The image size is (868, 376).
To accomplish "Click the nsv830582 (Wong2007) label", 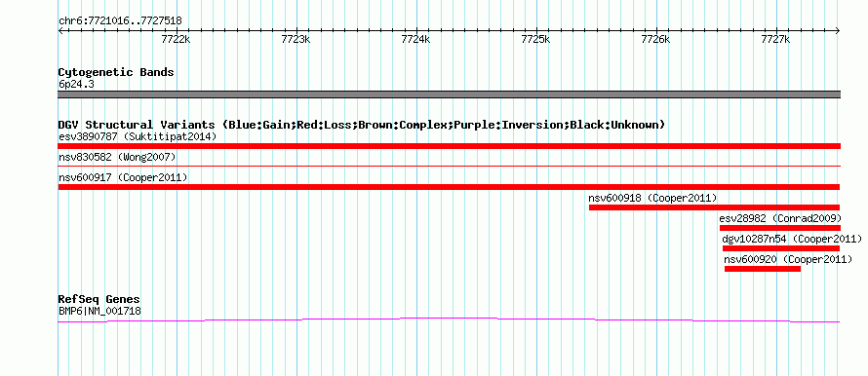I will click(x=117, y=157).
